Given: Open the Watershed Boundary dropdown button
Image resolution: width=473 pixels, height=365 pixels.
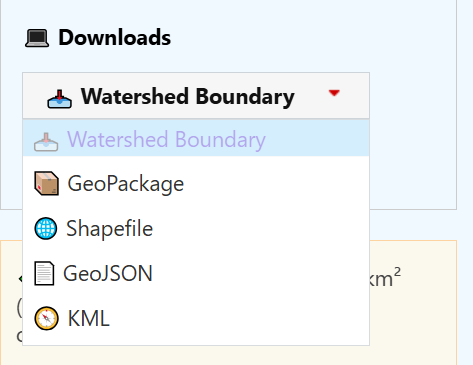Looking at the screenshot, I should coord(196,96).
